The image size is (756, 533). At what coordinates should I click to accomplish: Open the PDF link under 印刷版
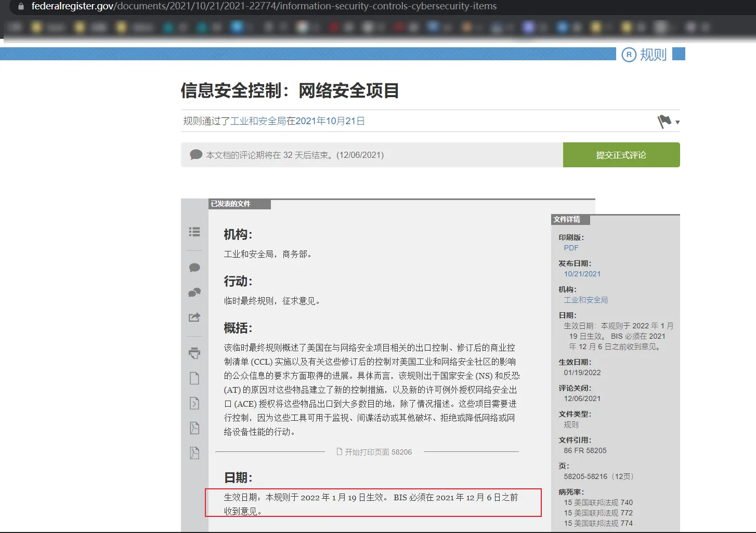pos(571,248)
